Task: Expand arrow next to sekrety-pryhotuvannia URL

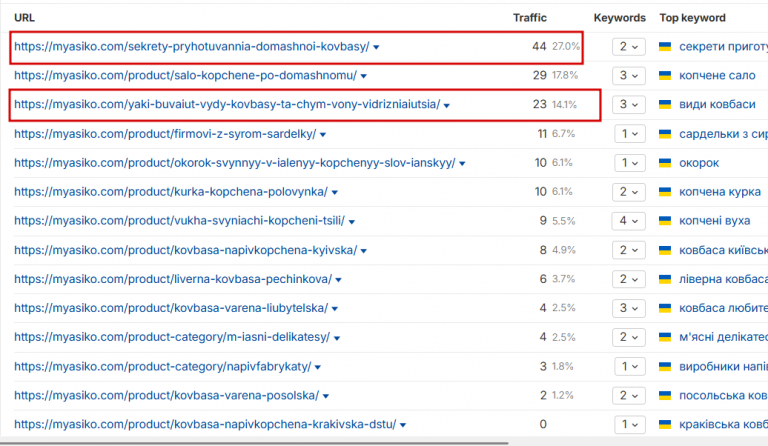Action: [x=376, y=47]
